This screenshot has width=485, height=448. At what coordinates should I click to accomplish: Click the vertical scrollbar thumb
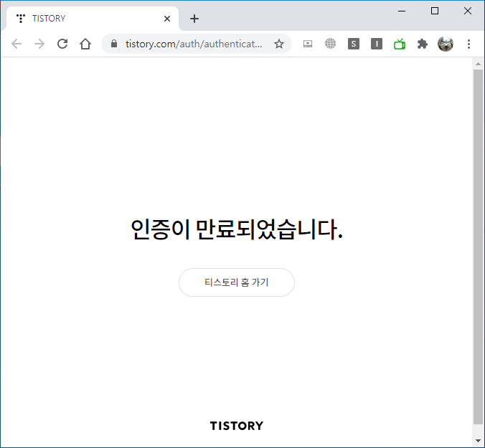479,247
